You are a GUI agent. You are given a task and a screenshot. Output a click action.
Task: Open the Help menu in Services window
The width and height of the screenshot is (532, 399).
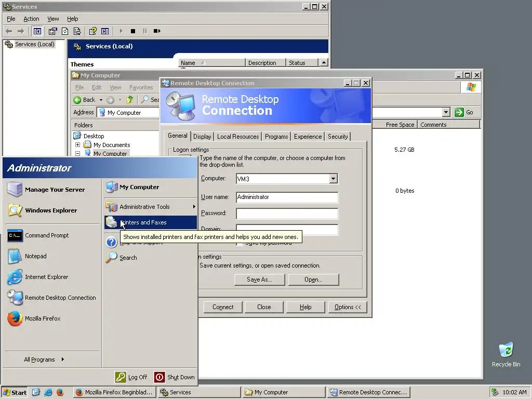[x=72, y=19]
